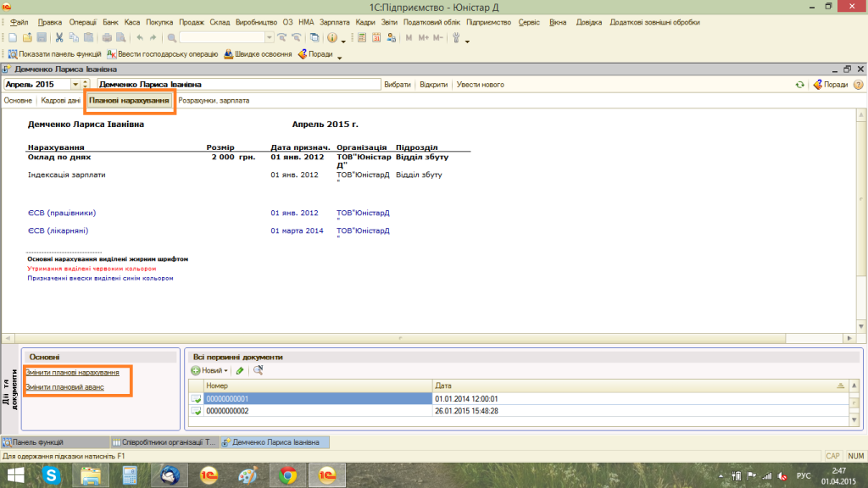Open the Сервіс menu
The image size is (868, 488).
(529, 23)
